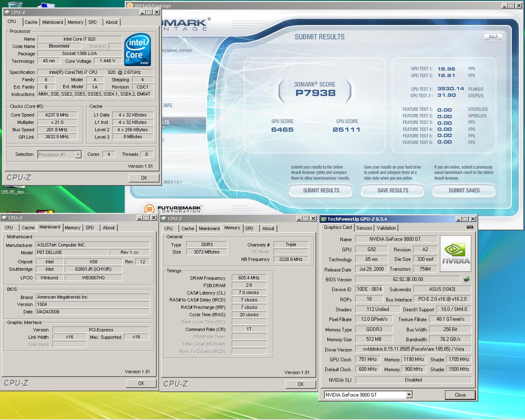525x420 pixels.
Task: Click the GPU-Z title bar icon
Action: (x=324, y=219)
